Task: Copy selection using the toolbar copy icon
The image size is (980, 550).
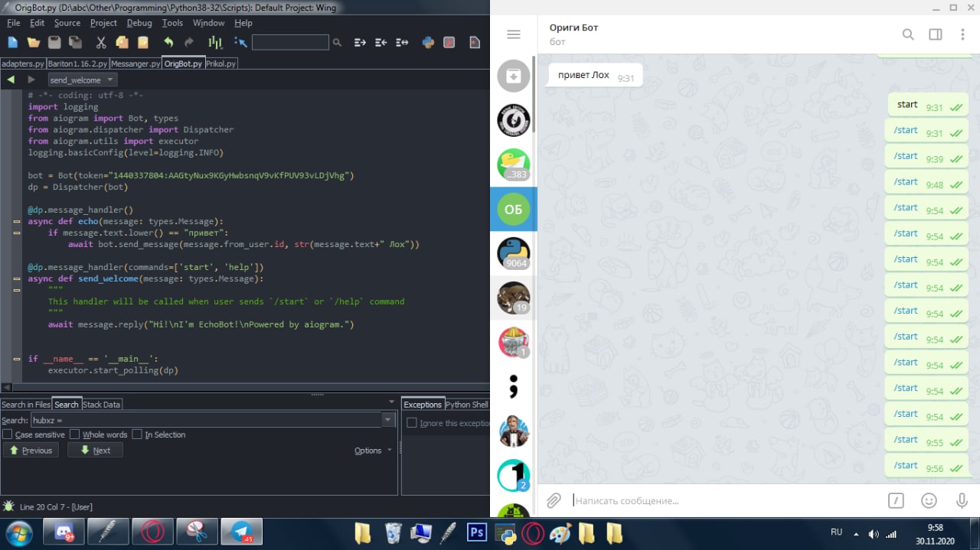Action: pyautogui.click(x=122, y=43)
